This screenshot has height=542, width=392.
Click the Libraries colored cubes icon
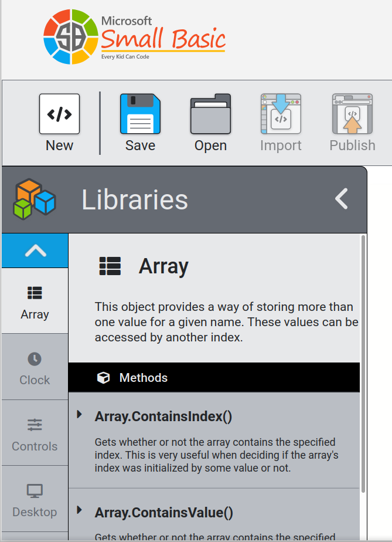[x=34, y=199]
